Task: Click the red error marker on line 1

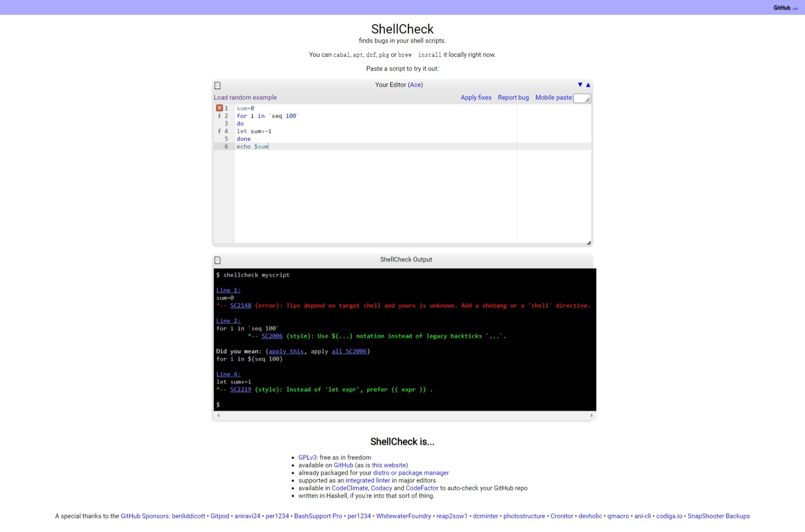Action: [219, 108]
